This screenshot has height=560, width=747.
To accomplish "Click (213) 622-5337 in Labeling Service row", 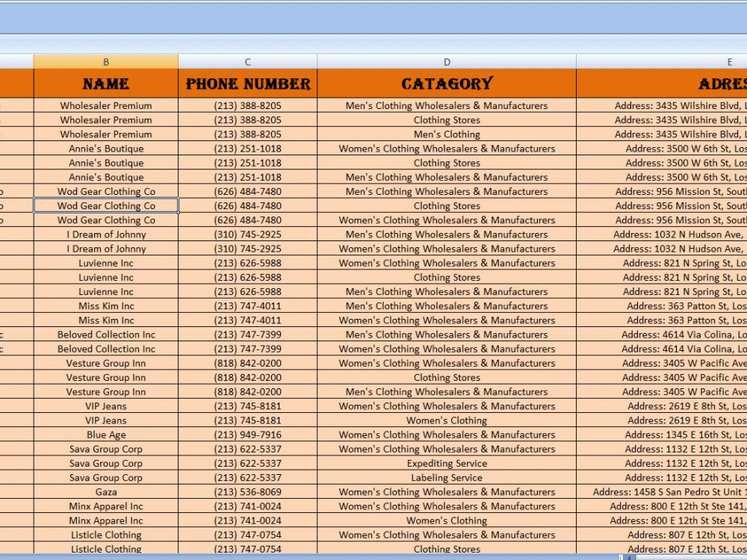I will (248, 478).
